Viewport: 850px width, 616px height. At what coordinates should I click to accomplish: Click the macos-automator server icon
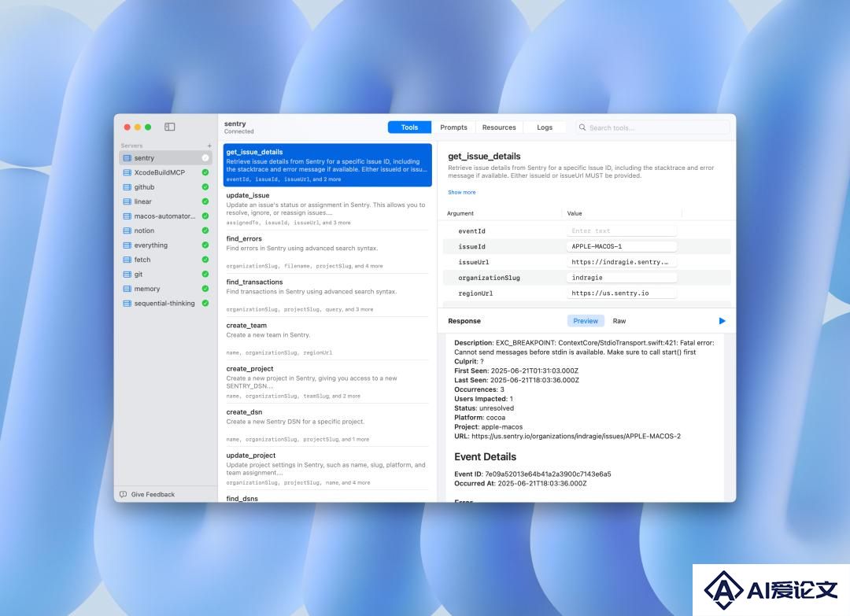pos(128,216)
